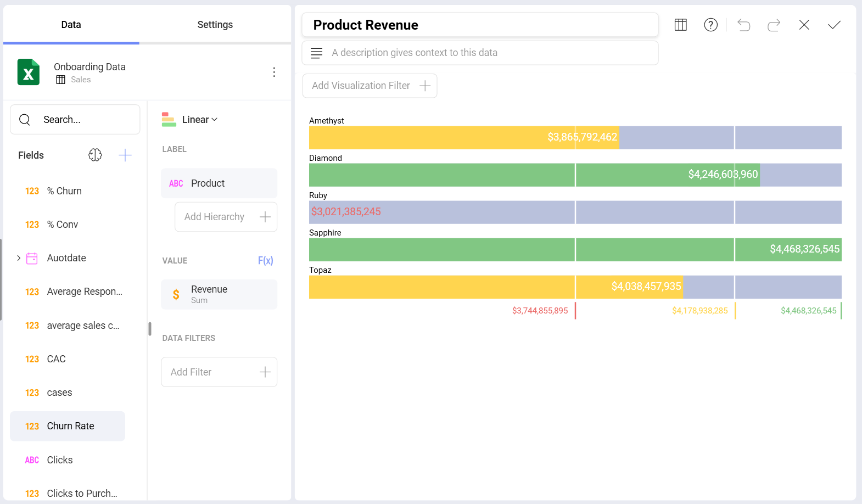Image resolution: width=862 pixels, height=504 pixels.
Task: Click the Auotdate calendar icon
Action: tap(32, 258)
